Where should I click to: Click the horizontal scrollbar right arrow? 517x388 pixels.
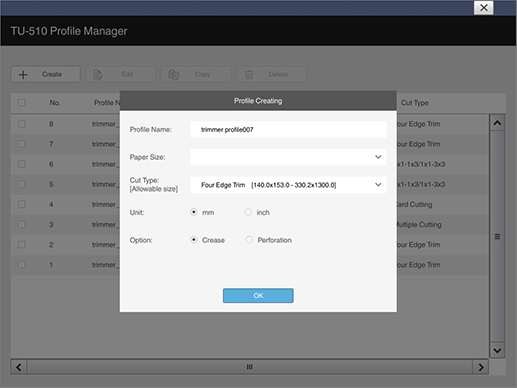(481, 367)
